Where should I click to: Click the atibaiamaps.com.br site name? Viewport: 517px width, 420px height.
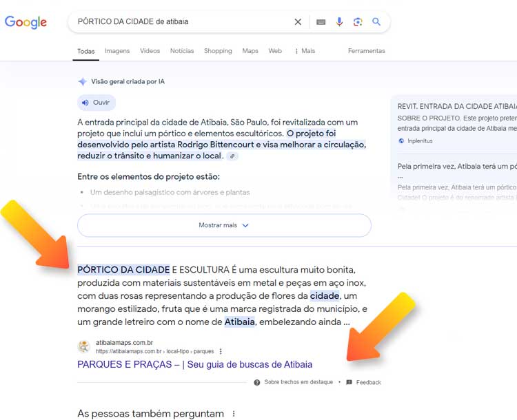click(x=124, y=343)
